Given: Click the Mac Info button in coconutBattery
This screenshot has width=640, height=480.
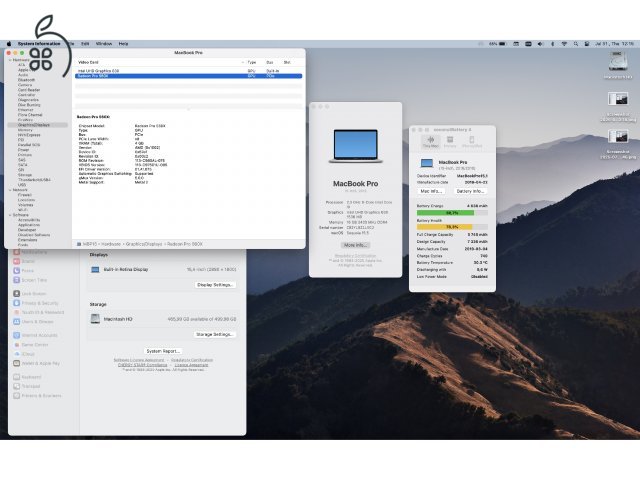Looking at the screenshot, I should (x=431, y=191).
